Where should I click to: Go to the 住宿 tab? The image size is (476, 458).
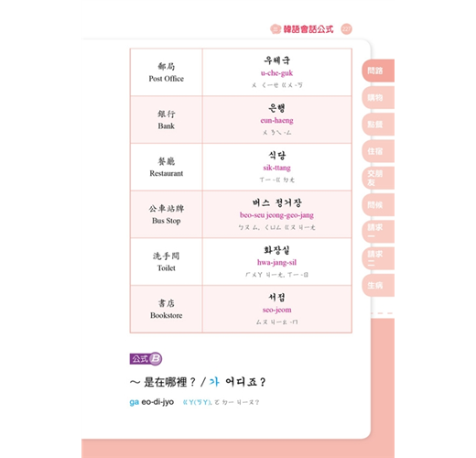[378, 151]
